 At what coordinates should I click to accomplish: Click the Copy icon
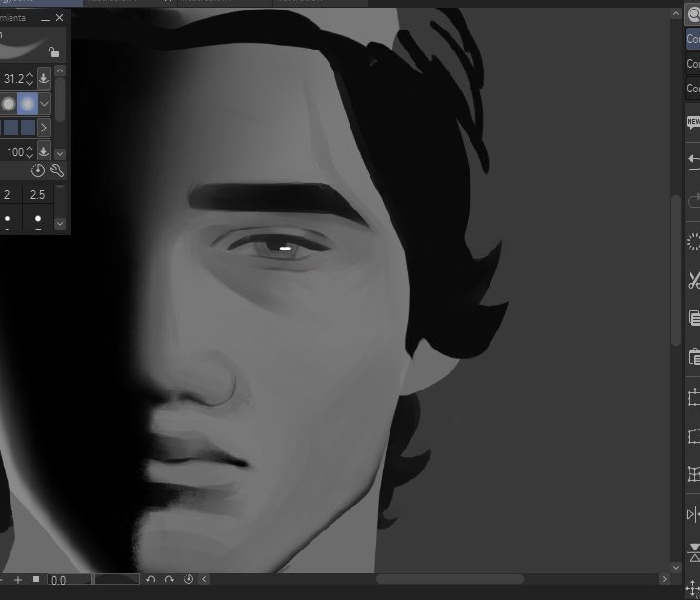(693, 318)
